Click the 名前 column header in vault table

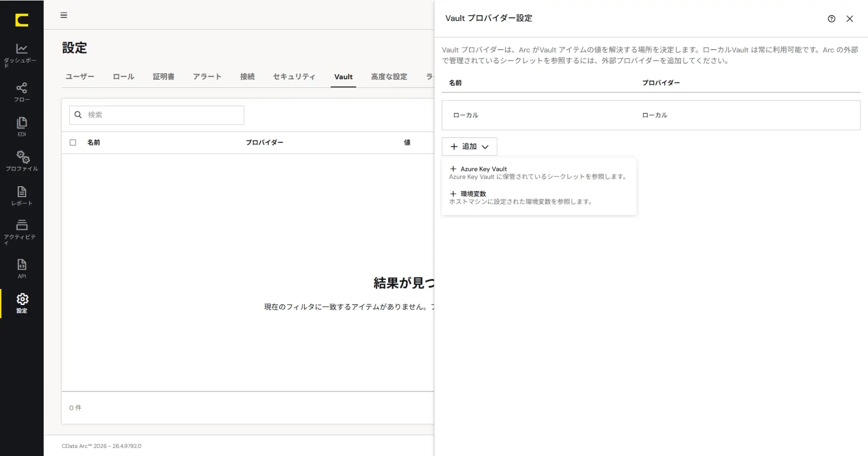coord(94,142)
